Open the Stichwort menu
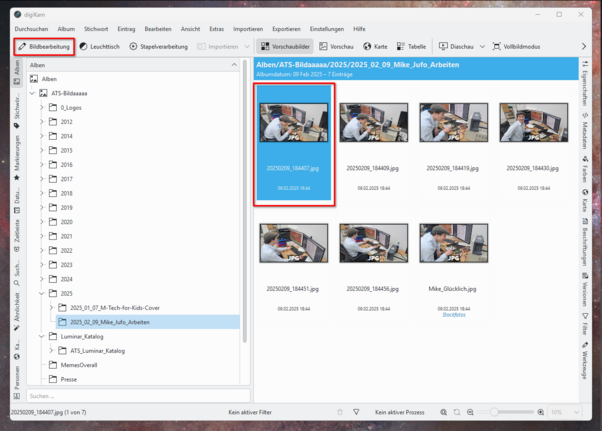 96,29
